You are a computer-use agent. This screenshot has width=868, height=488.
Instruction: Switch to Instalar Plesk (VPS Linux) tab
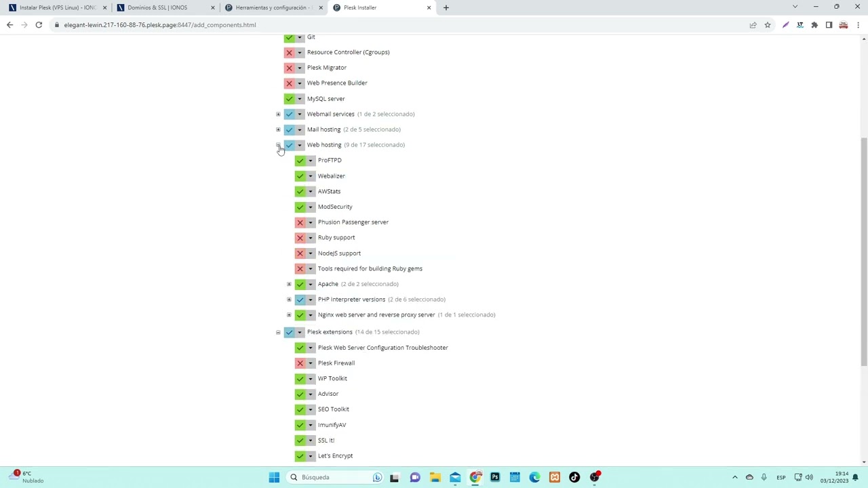click(58, 7)
